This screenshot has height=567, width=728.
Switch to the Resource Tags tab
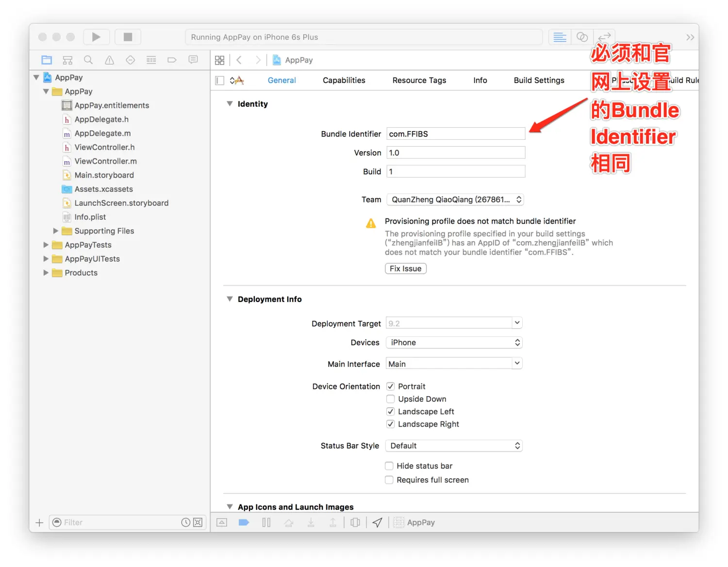pyautogui.click(x=419, y=81)
